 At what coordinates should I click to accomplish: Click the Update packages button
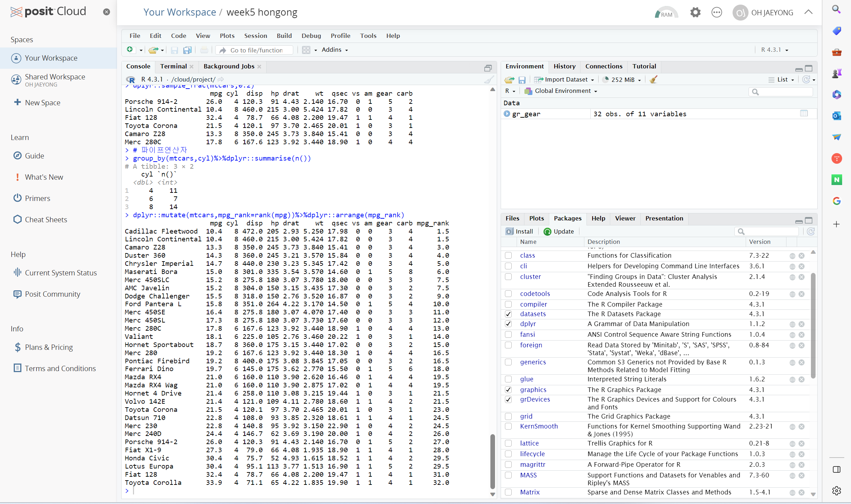click(559, 231)
